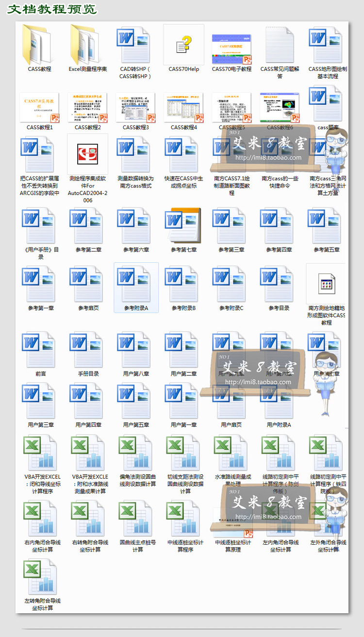Select the 参考第三章 document icon
Screen dimensions: 364x637
tap(230, 227)
